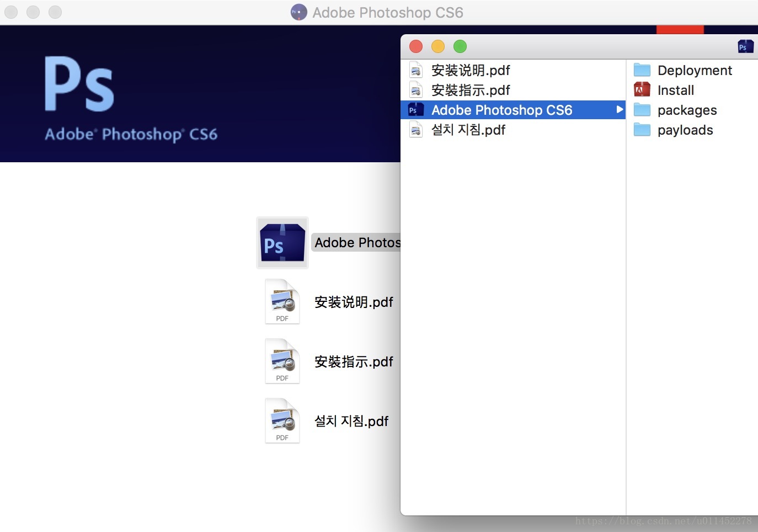Click the highlighted Adobe Photos label in background window
Screen dimensions: 758x532
pyautogui.click(x=356, y=242)
